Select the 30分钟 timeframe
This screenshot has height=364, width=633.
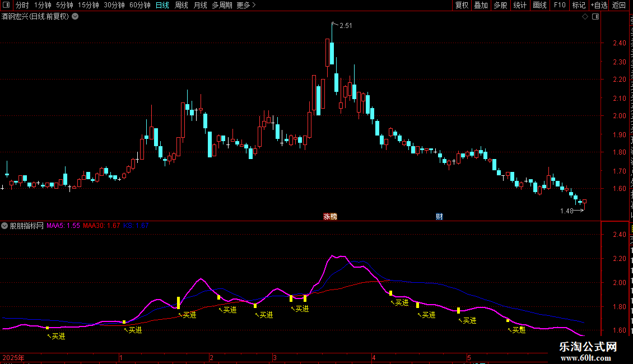pos(114,5)
